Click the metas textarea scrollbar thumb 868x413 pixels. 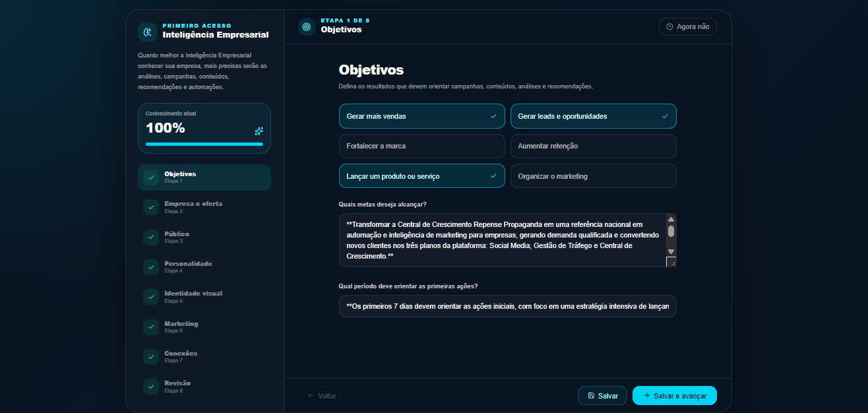(671, 231)
